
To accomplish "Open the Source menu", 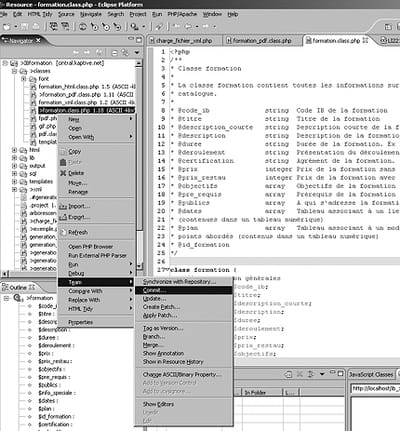I will (66, 14).
